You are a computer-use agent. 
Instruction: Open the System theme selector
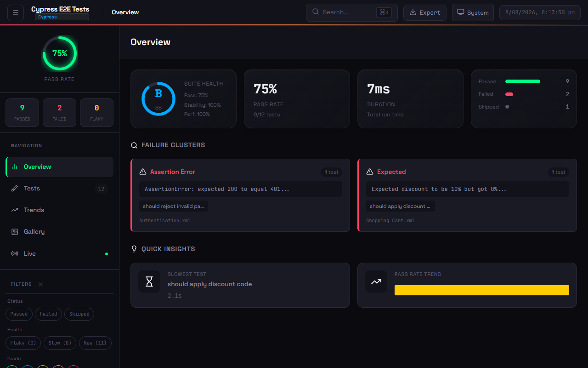pos(473,12)
